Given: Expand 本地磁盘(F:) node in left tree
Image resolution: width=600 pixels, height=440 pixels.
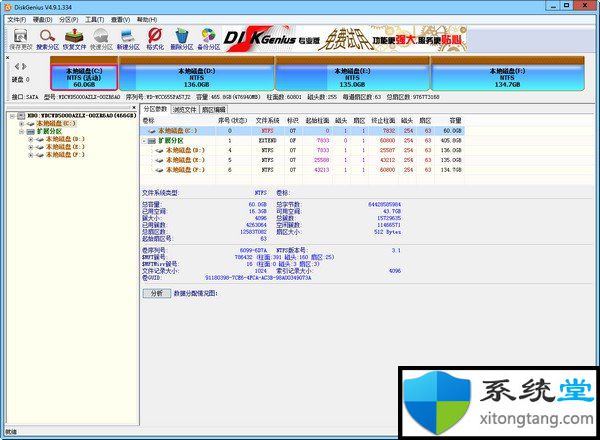Looking at the screenshot, I should click(x=31, y=155).
